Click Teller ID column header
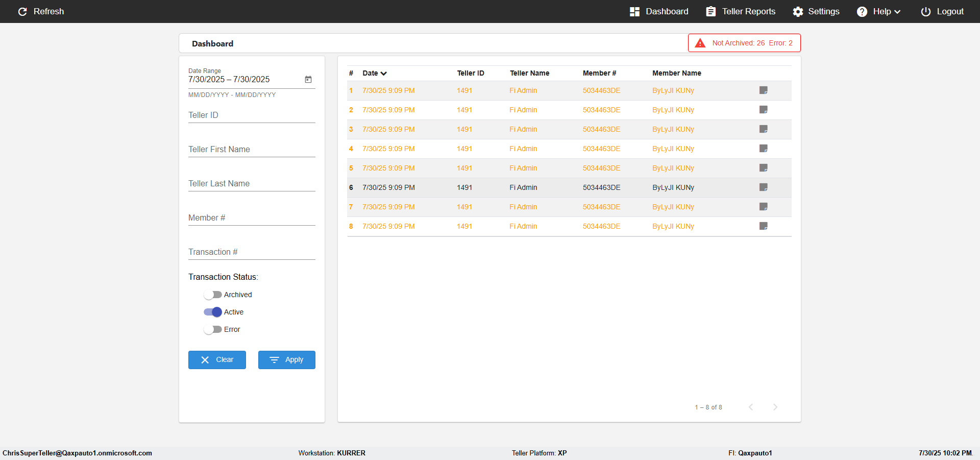 [x=471, y=73]
